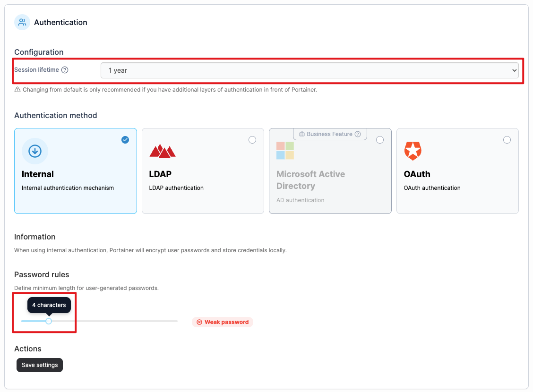
Task: Click the Business Feature help icon
Action: [x=358, y=134]
